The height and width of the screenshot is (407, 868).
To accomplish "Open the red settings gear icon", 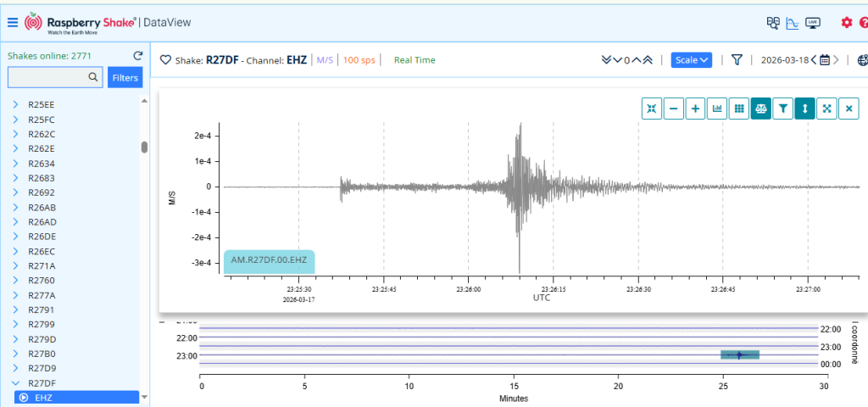I will point(846,23).
